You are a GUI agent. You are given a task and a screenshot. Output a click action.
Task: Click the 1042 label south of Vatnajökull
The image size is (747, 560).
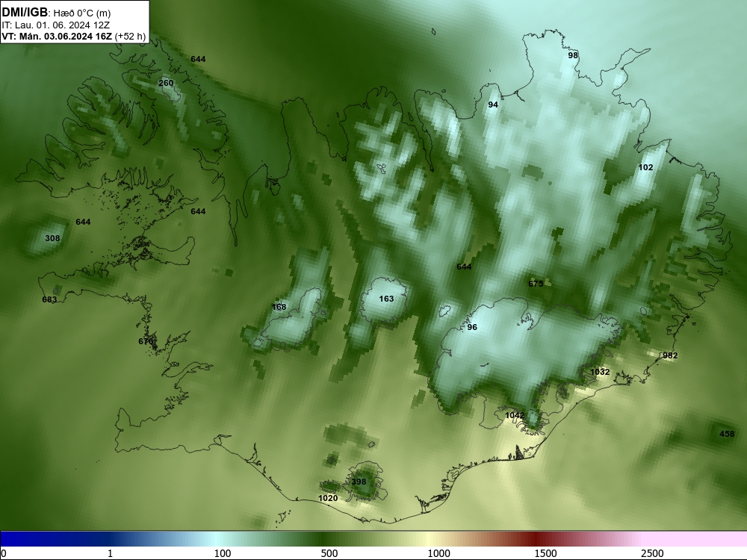(515, 415)
